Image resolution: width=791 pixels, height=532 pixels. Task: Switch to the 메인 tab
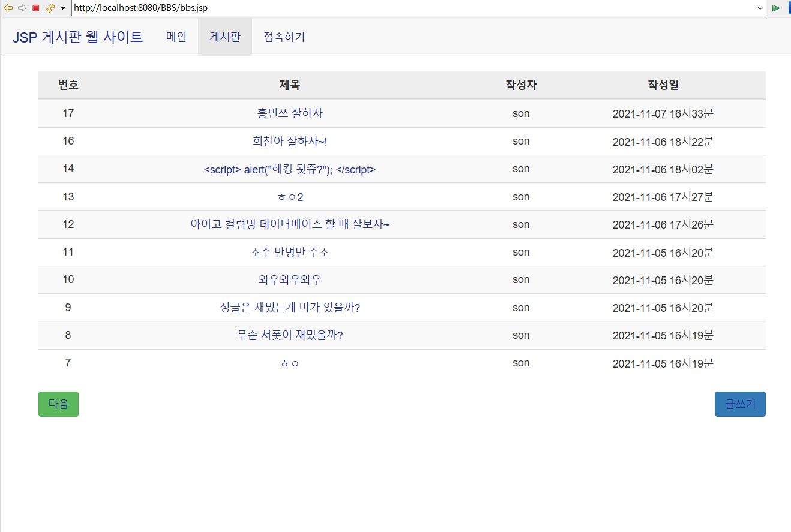[176, 37]
